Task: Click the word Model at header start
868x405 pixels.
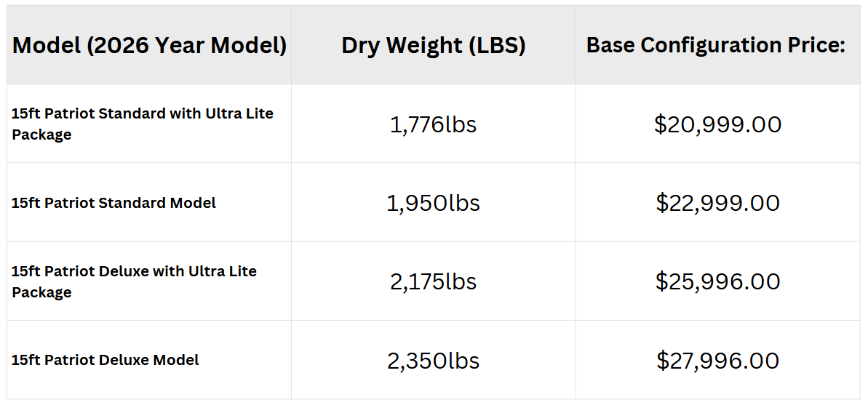Action: coord(46,45)
